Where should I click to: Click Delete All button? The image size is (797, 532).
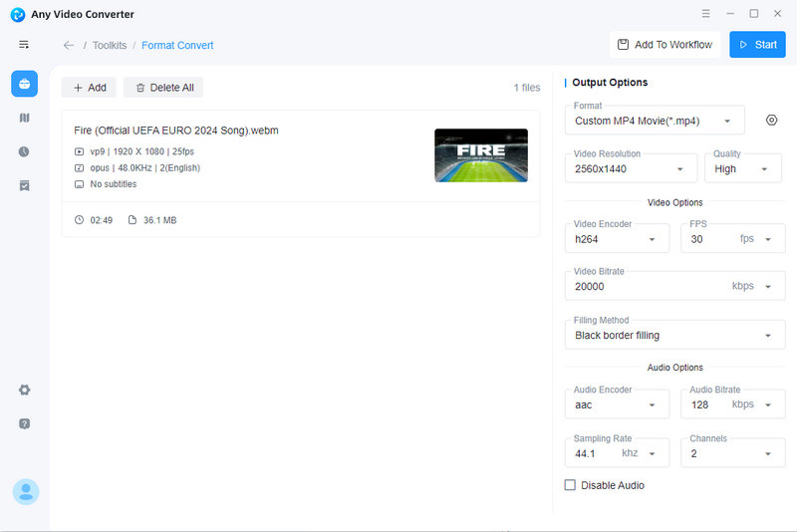point(163,88)
